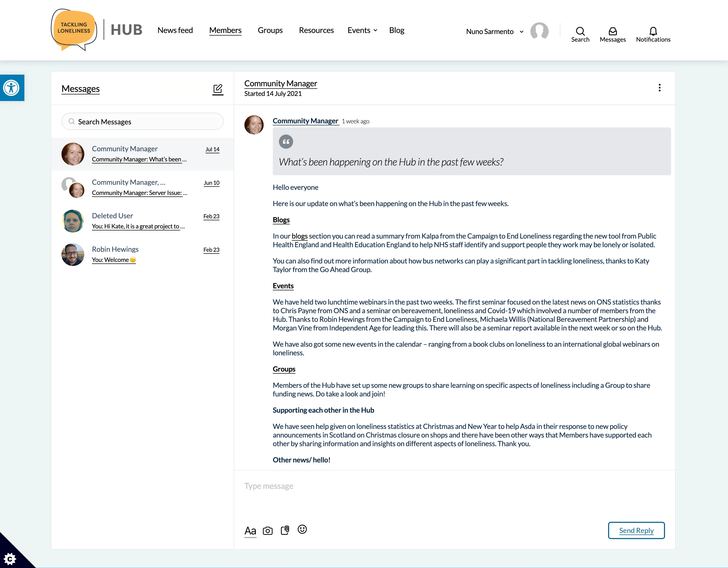Open the conversation three-dot options menu
728x568 pixels.
(x=659, y=88)
